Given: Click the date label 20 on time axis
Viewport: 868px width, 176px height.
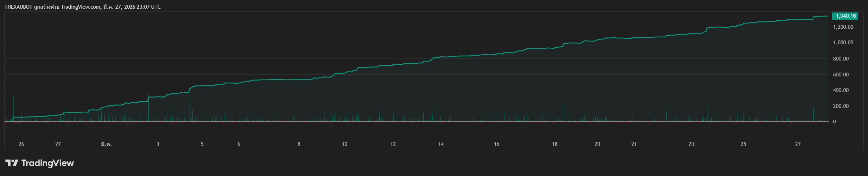Looking at the screenshot, I should pyautogui.click(x=597, y=144).
